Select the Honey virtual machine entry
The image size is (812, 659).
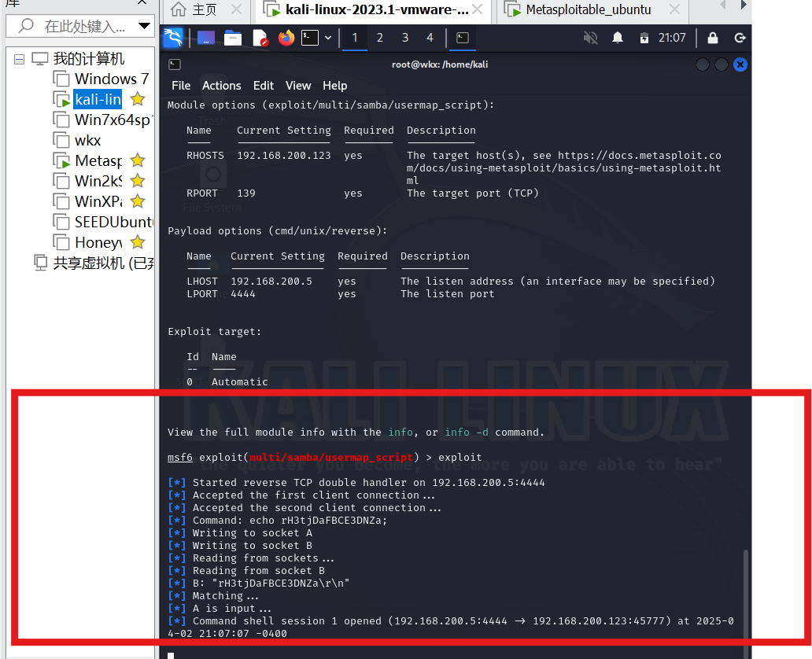(x=98, y=242)
